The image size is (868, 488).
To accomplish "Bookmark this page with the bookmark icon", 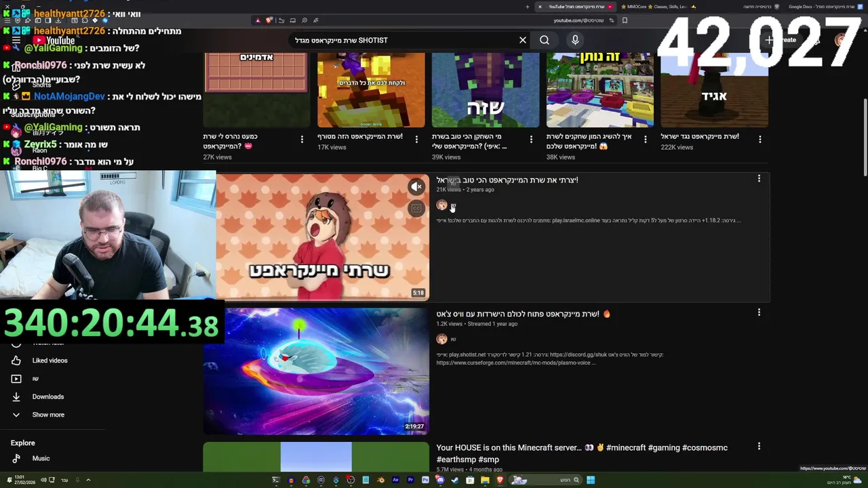I will coord(625,20).
